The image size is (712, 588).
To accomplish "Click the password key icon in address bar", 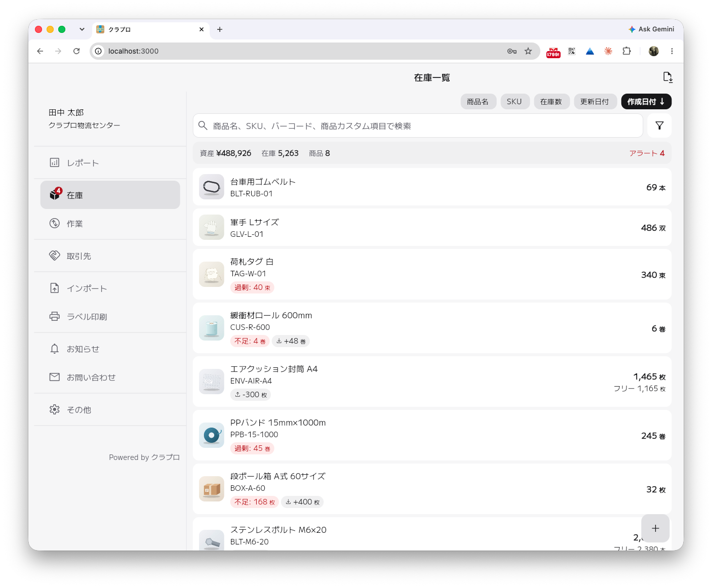I will pos(512,51).
